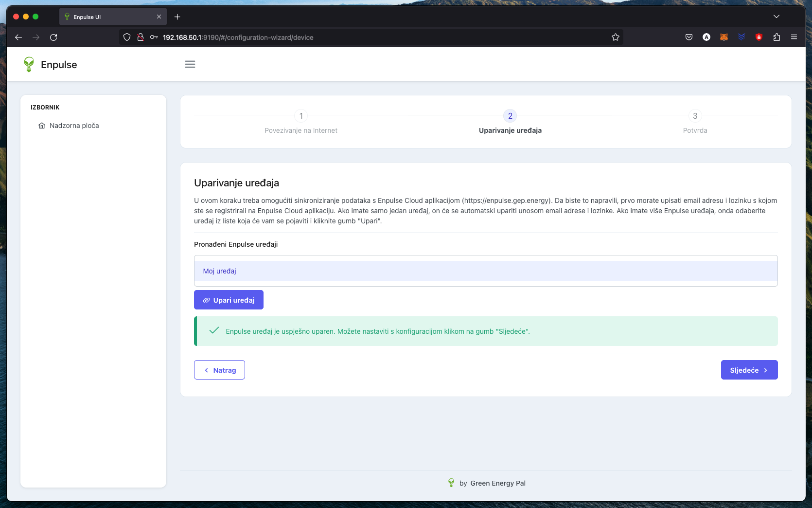The width and height of the screenshot is (812, 508).
Task: Open the Enpulse navigation hamburger menu
Action: click(x=190, y=64)
